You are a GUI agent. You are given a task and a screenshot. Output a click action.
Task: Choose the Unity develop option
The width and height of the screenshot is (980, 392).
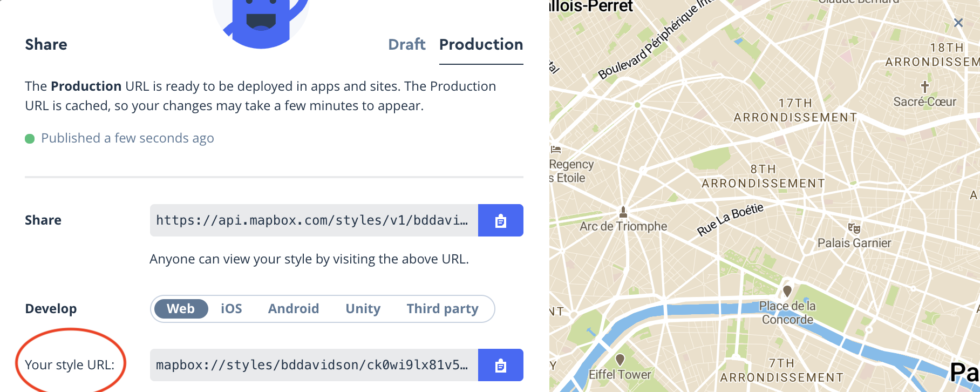363,309
